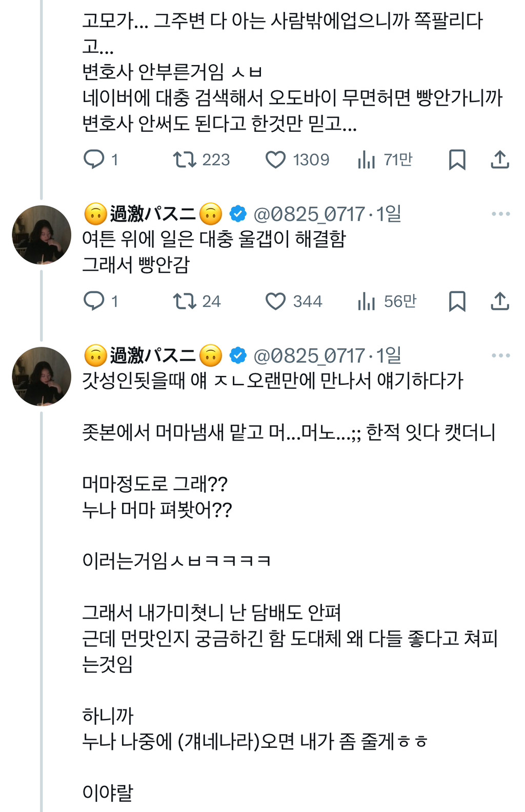Retweet the post with 24 retweets
This screenshot has height=812, width=525.
185,301
